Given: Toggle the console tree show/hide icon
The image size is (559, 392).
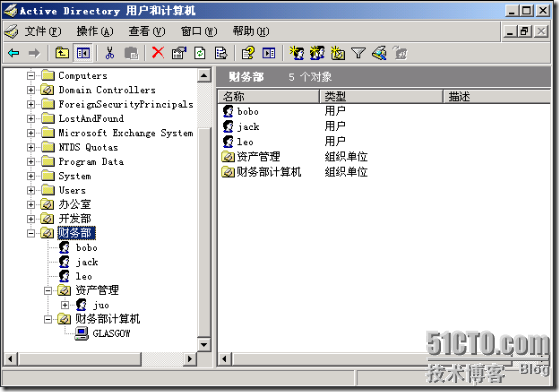Looking at the screenshot, I should click(83, 53).
